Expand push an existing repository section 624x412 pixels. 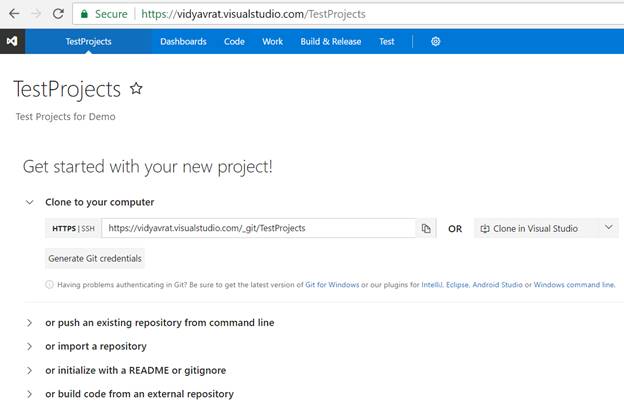tap(29, 323)
